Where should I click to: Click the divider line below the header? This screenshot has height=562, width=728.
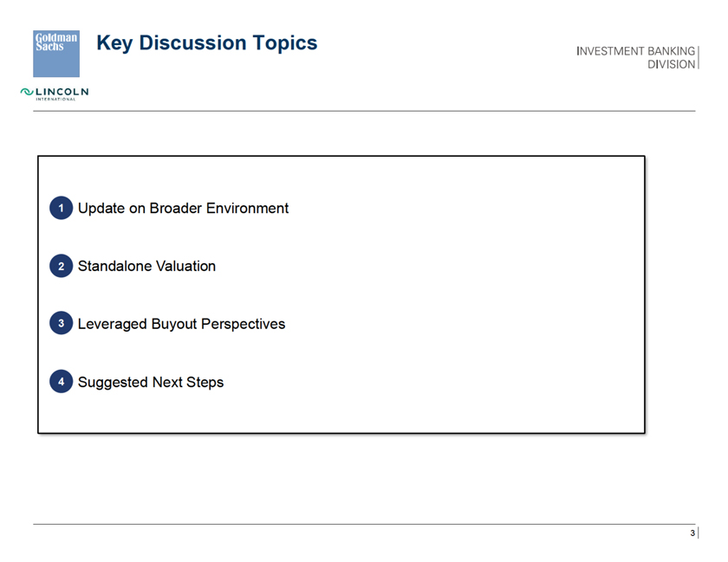tap(364, 111)
